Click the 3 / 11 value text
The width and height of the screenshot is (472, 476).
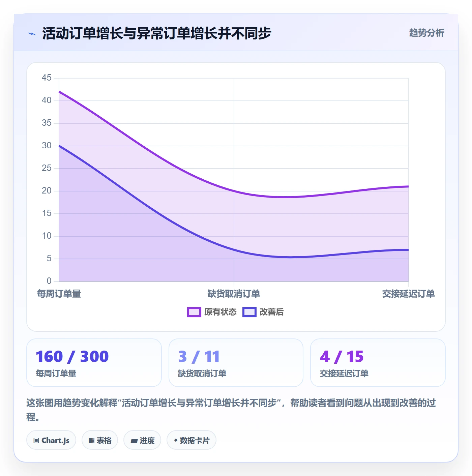point(199,356)
